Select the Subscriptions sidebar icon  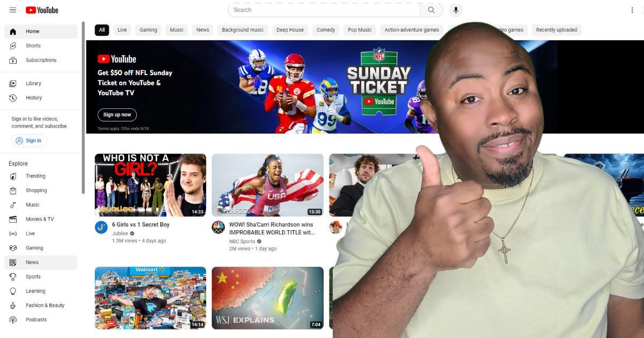tap(41, 60)
